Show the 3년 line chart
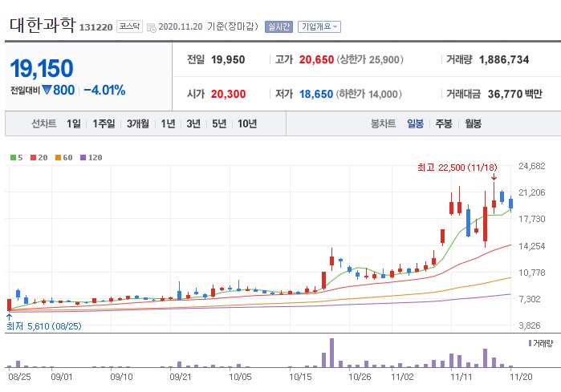The image size is (561, 392). pyautogui.click(x=193, y=123)
